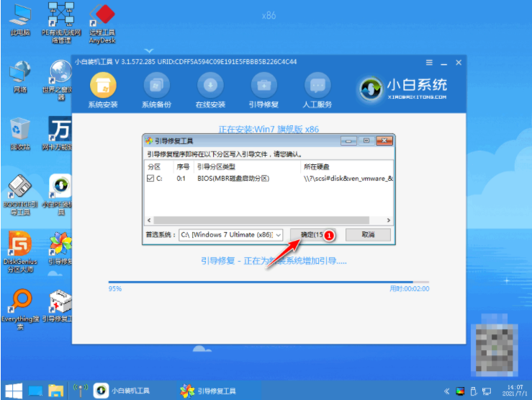Open the hamburger menu in title bar

pyautogui.click(x=429, y=63)
